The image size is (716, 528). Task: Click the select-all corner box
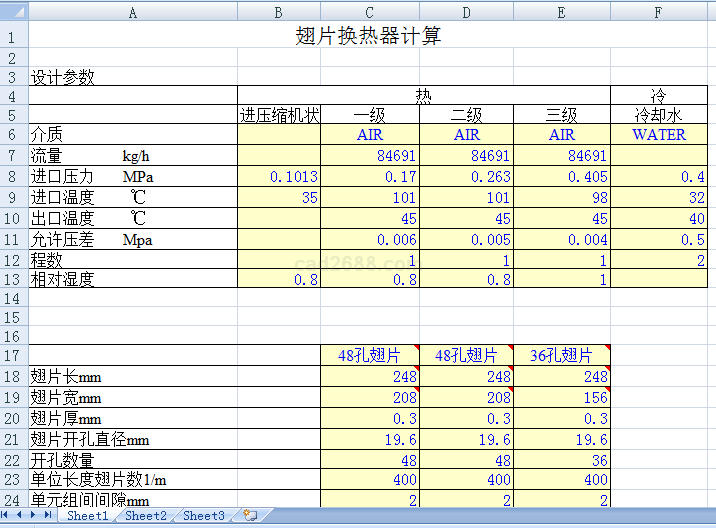coord(14,11)
